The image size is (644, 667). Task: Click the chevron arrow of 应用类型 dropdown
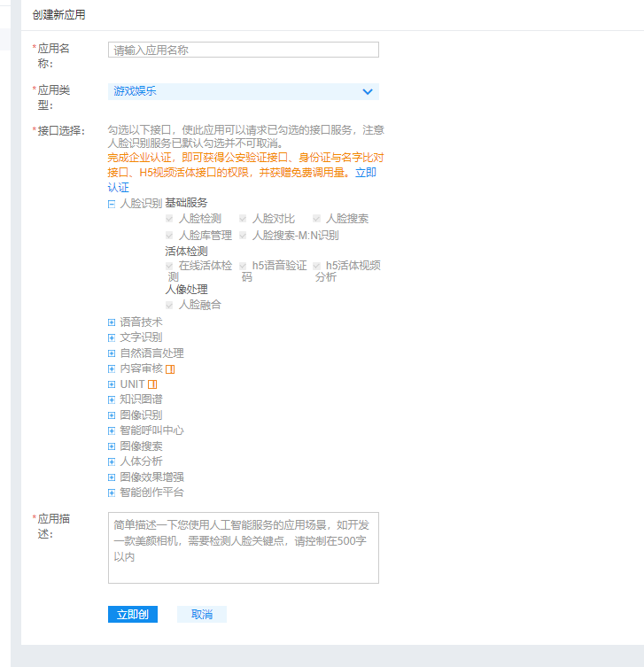pos(368,91)
